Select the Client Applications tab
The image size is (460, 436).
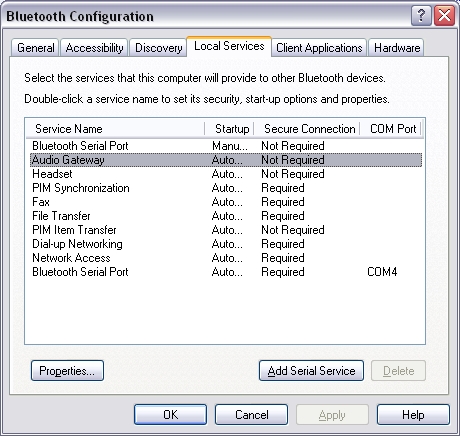click(x=319, y=48)
